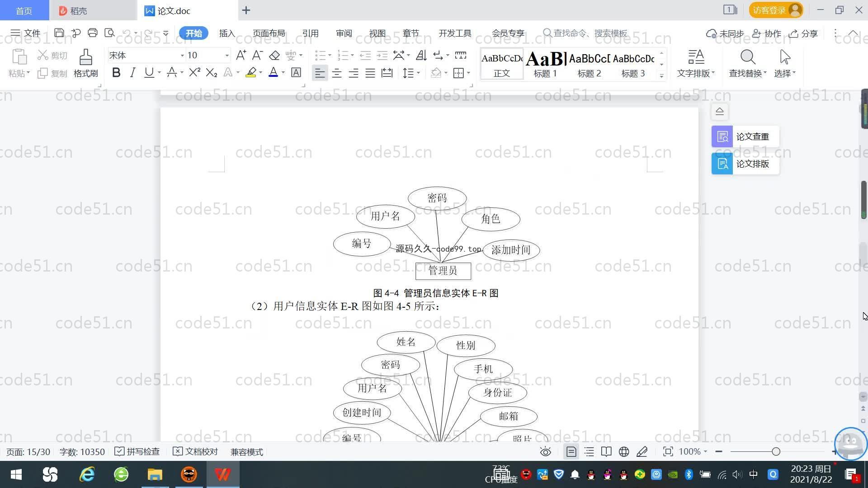
Task: Switch to the 审阅 Review tab
Action: tap(344, 33)
